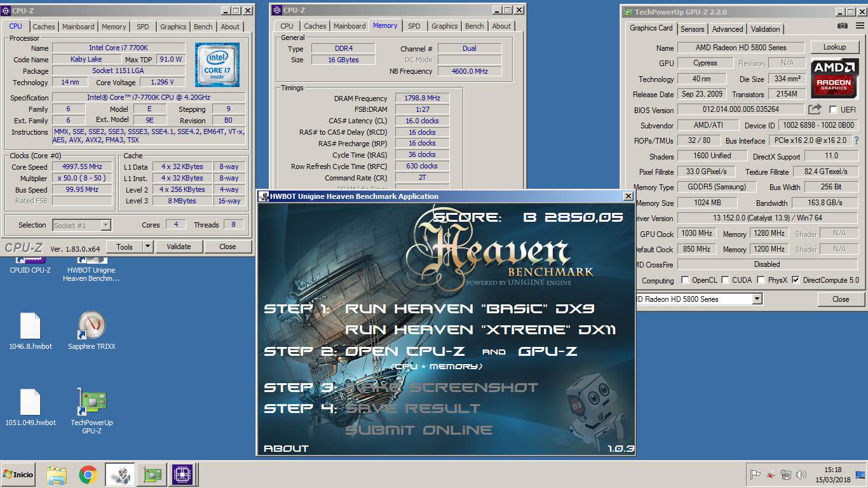The image size is (868, 488).
Task: Click the GPU-Z title bar icon
Action: 628,11
